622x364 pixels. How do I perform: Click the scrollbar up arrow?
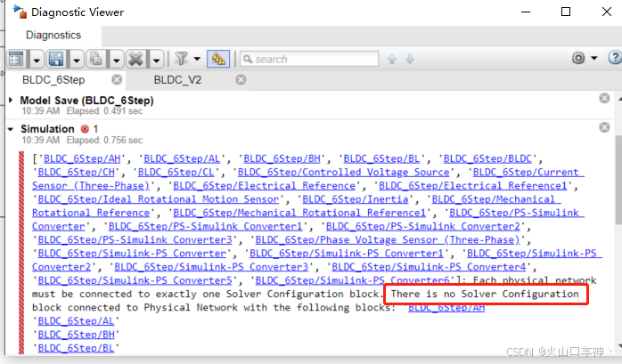pyautogui.click(x=619, y=98)
